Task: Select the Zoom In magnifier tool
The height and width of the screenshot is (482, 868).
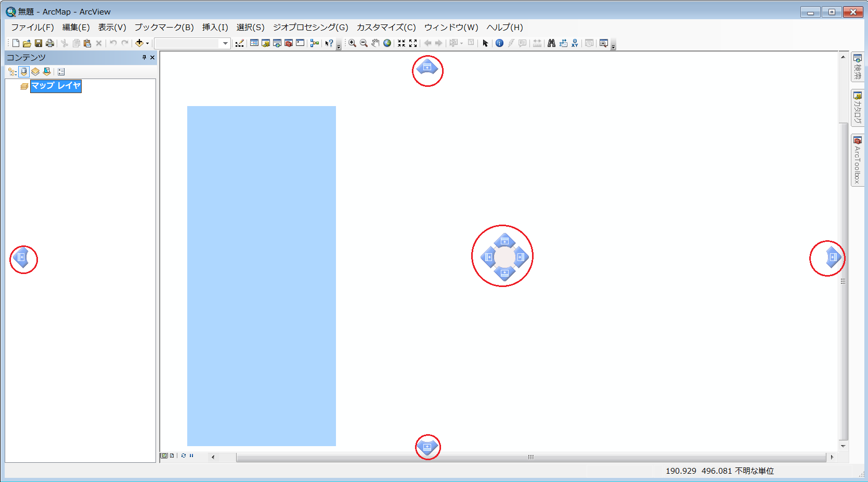Action: [353, 43]
